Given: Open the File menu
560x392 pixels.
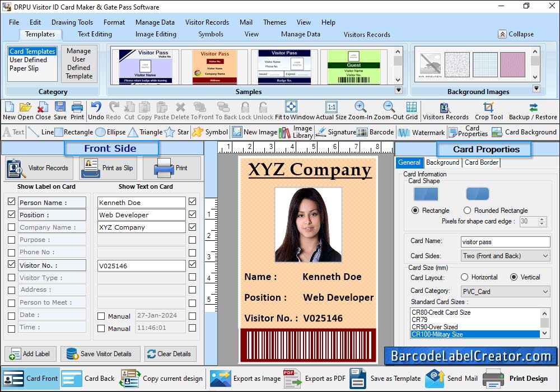Looking at the screenshot, I should pos(14,22).
